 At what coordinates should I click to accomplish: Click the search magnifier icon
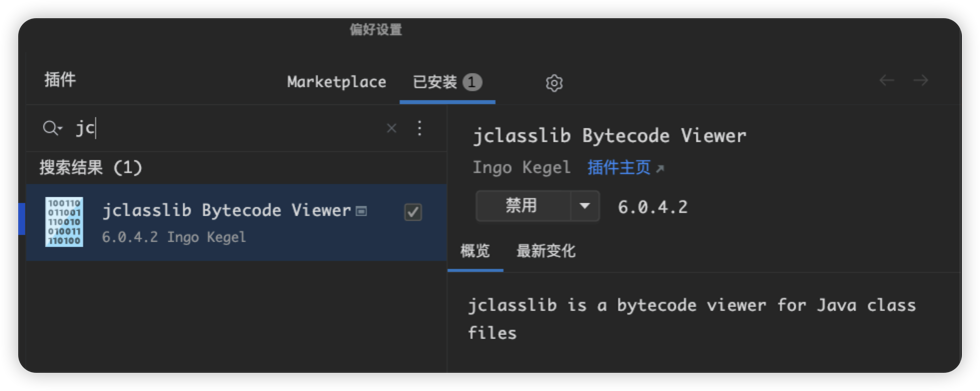click(52, 128)
